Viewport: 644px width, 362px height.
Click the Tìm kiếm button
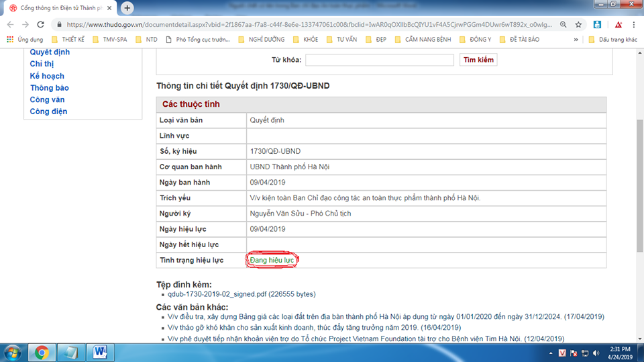tap(478, 60)
